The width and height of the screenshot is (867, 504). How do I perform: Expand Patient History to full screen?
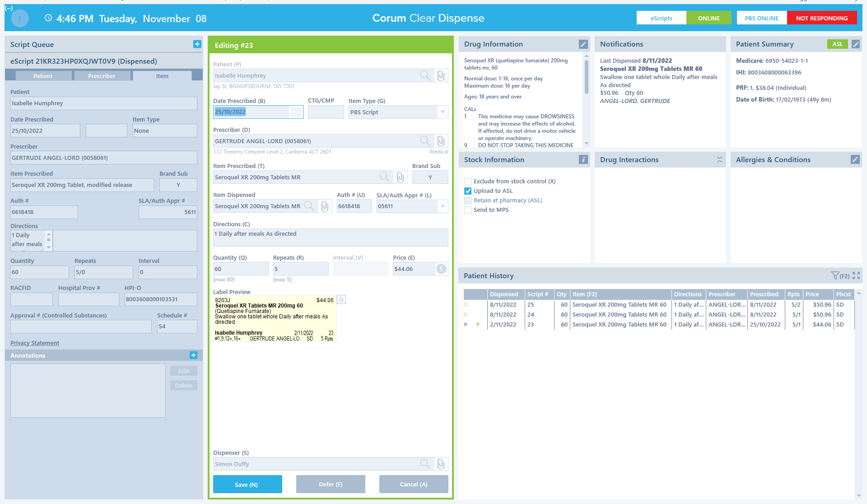[x=856, y=275]
